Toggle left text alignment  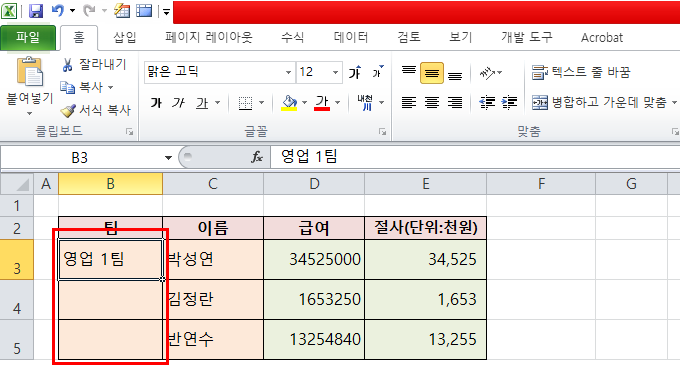pyautogui.click(x=409, y=103)
